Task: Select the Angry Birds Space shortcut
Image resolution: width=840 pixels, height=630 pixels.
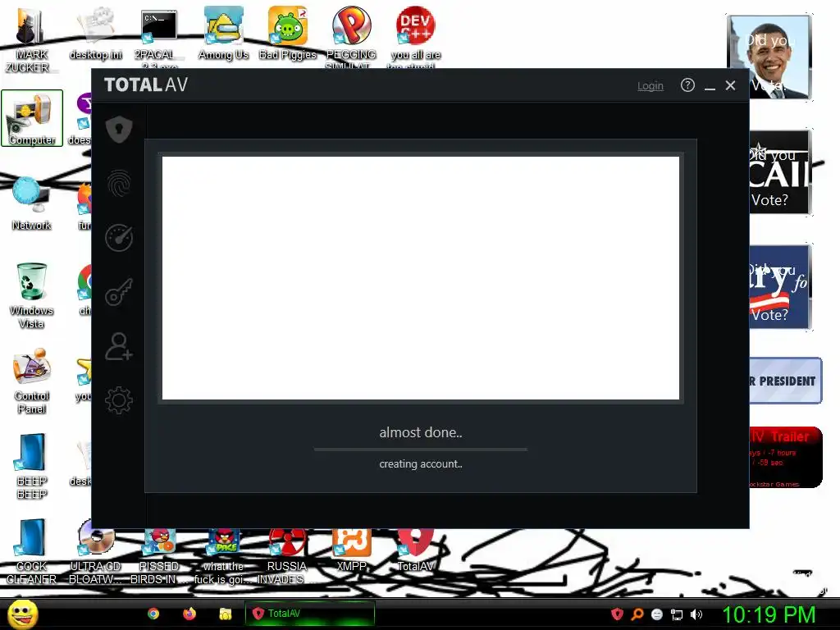Action: [223, 555]
